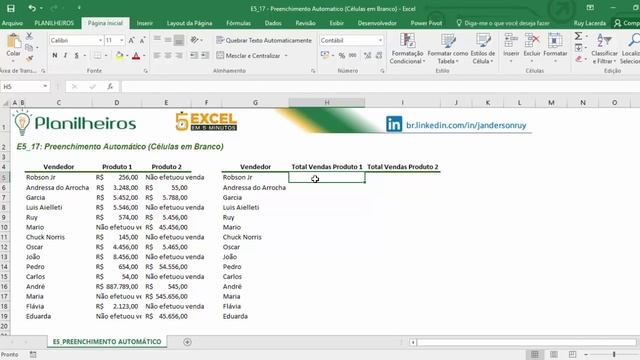Toggle underline with the S button
This screenshot has height=360, width=640.
(x=76, y=56)
